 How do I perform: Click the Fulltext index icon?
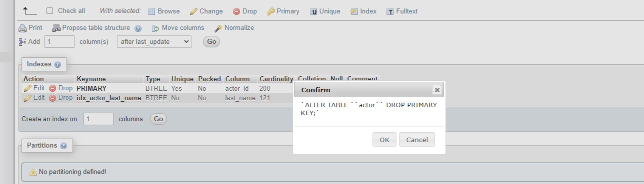tap(390, 11)
